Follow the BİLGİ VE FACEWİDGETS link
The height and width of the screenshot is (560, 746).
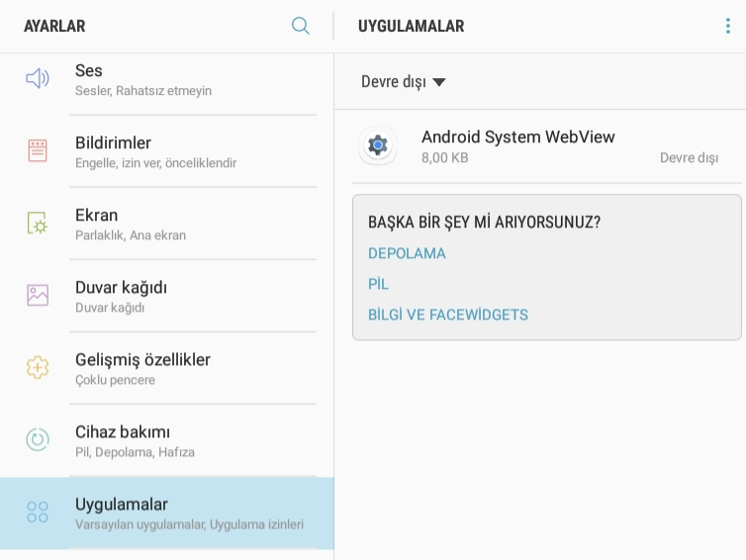pos(447,315)
